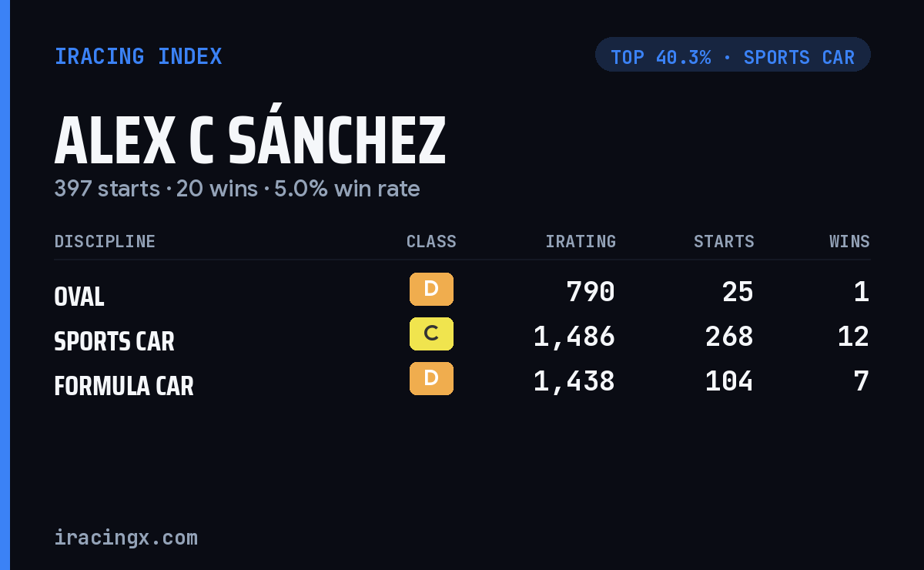924x570 pixels.
Task: Click Formula Car iRating value 1,438
Action: (574, 381)
